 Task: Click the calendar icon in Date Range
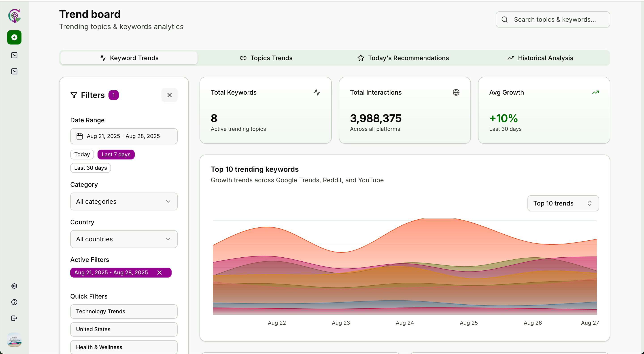tap(79, 136)
